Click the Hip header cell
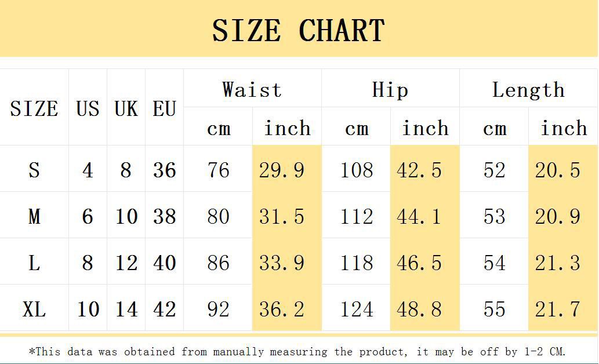The width and height of the screenshot is (599, 364). pyautogui.click(x=390, y=90)
